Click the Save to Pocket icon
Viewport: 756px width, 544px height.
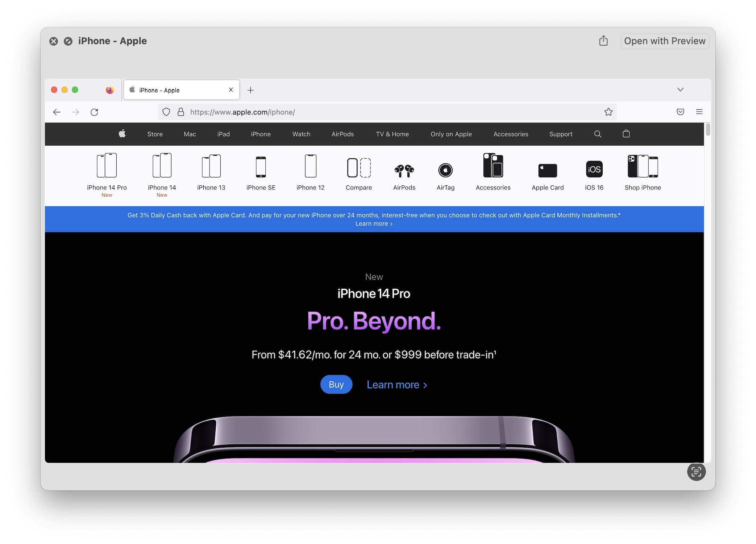tap(680, 112)
